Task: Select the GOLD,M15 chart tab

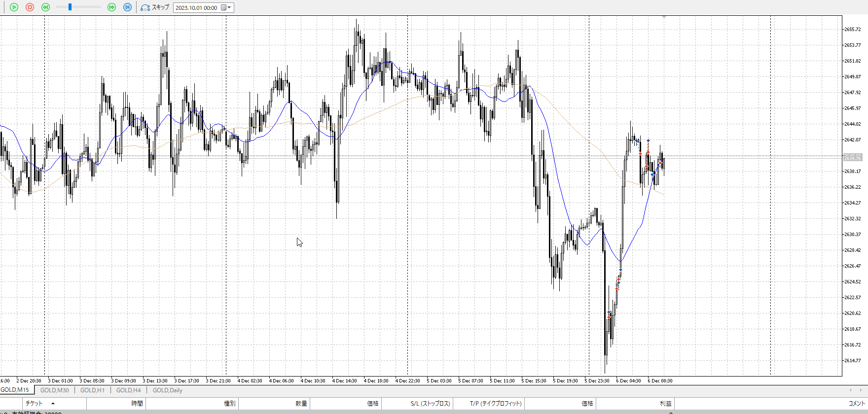Action: 15,390
